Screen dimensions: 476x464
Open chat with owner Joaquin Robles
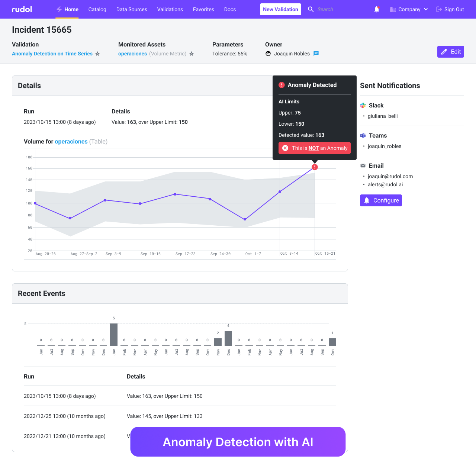316,54
